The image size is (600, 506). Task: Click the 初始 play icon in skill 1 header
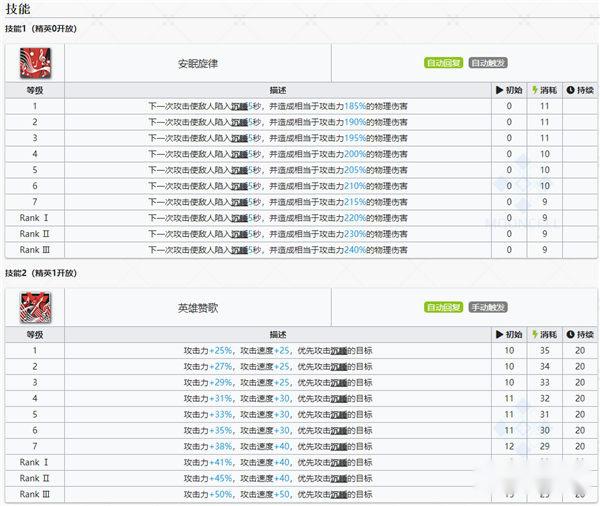500,90
